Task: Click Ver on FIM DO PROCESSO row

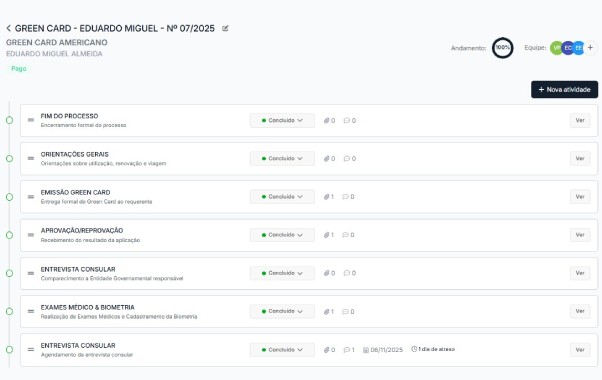Action: pos(580,121)
